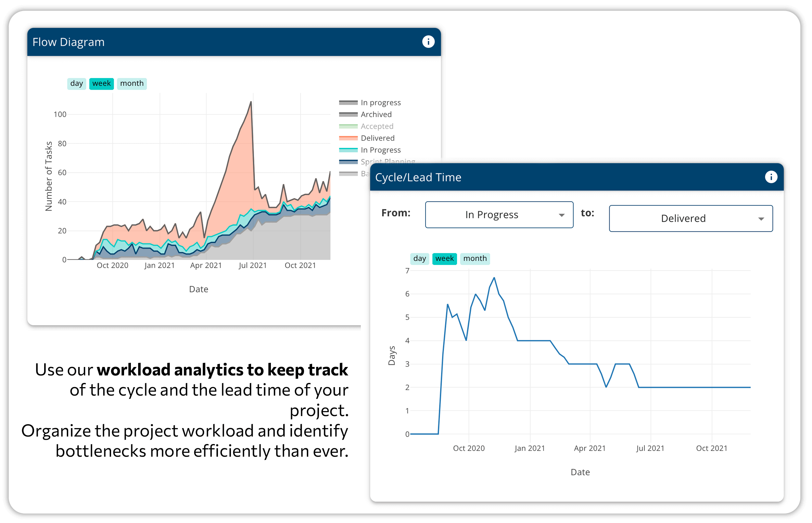
Task: Show the Accepted series in the legend
Action: pos(377,126)
